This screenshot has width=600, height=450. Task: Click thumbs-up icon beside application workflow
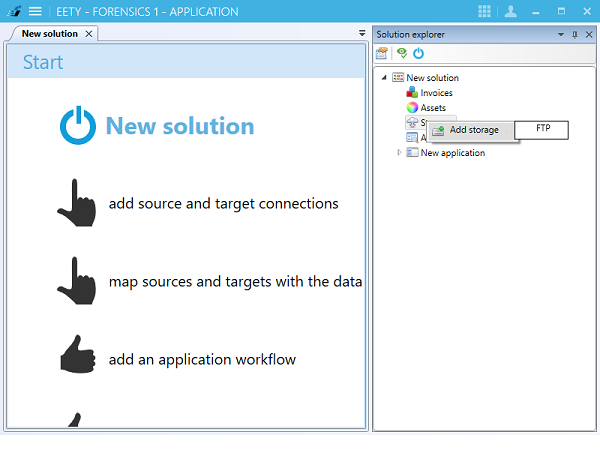(78, 354)
